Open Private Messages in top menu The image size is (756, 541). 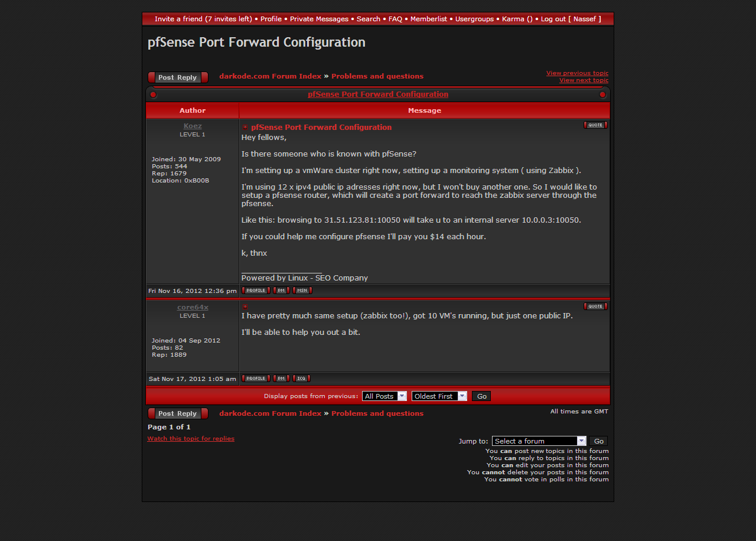319,19
